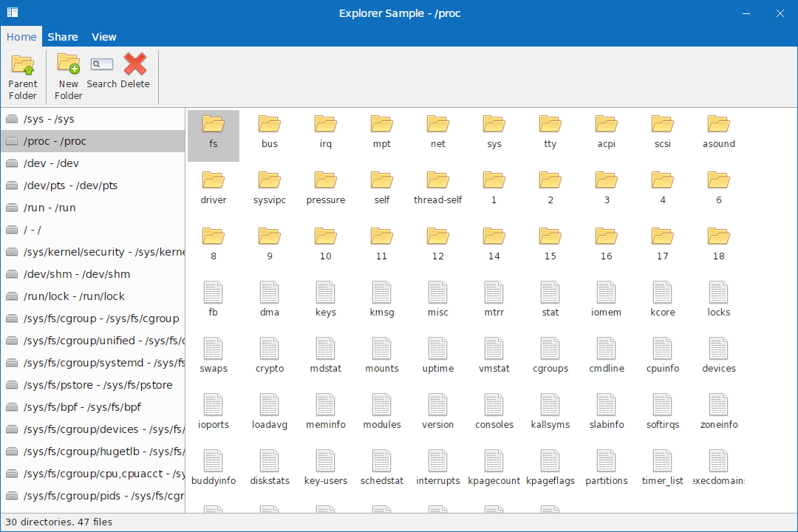Open /sys/fs/cgroup - /sys/fs/cgroup entry
798x532 pixels.
pos(92,318)
